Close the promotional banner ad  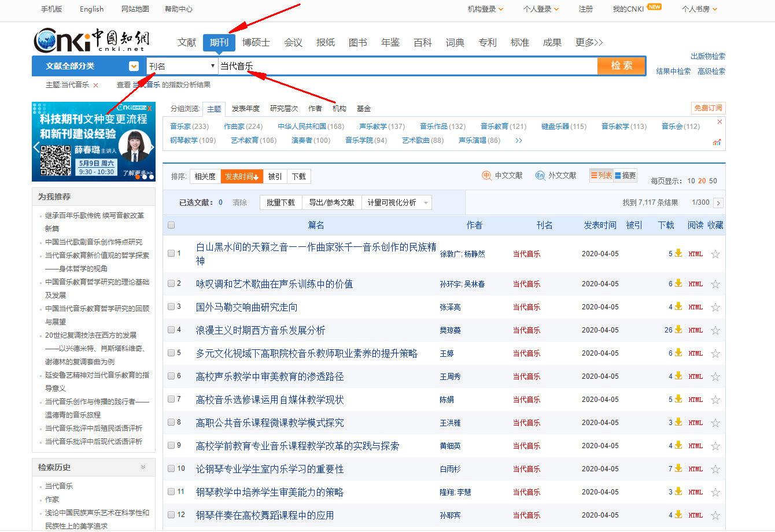click(150, 108)
